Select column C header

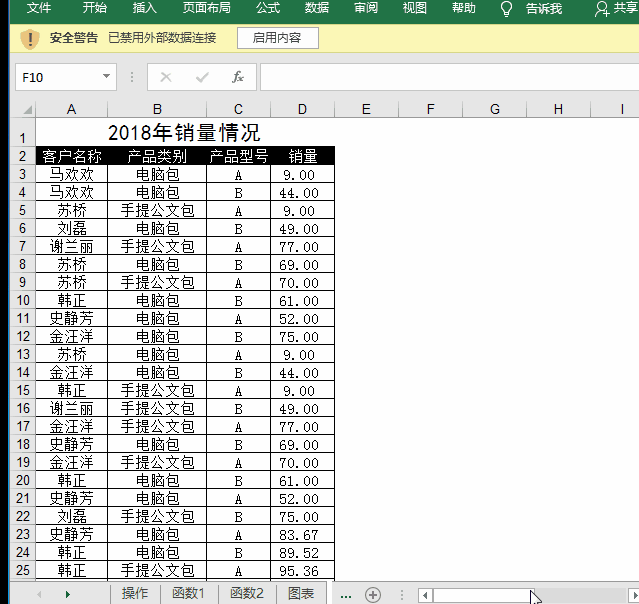pos(238,109)
